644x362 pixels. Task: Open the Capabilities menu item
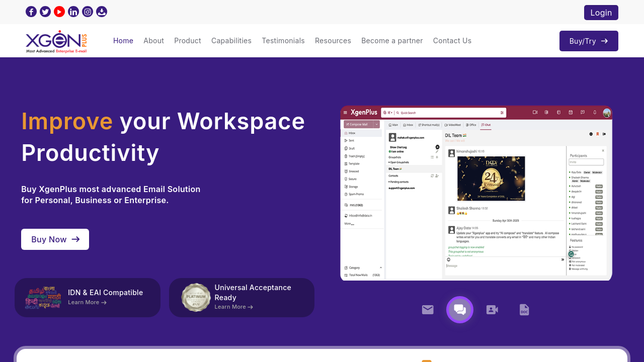[x=231, y=41]
